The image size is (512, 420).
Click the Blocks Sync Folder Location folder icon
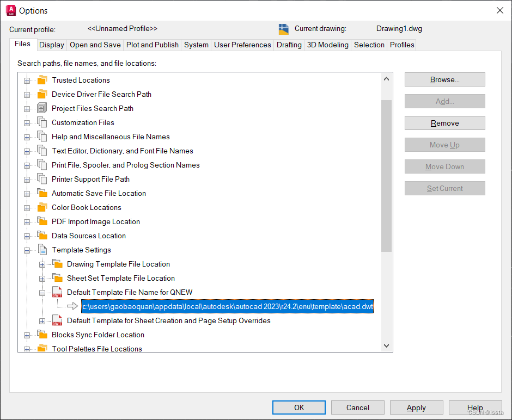(x=42, y=335)
